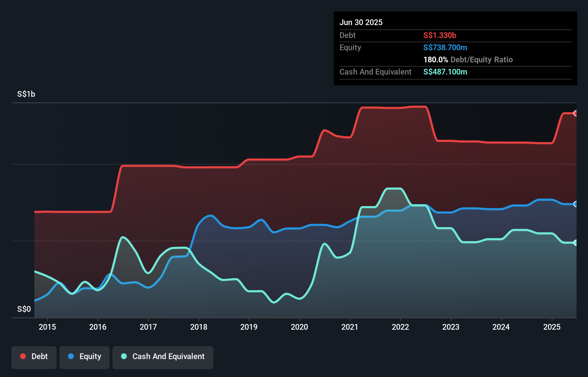Click the 2023 x-axis label

coord(451,327)
